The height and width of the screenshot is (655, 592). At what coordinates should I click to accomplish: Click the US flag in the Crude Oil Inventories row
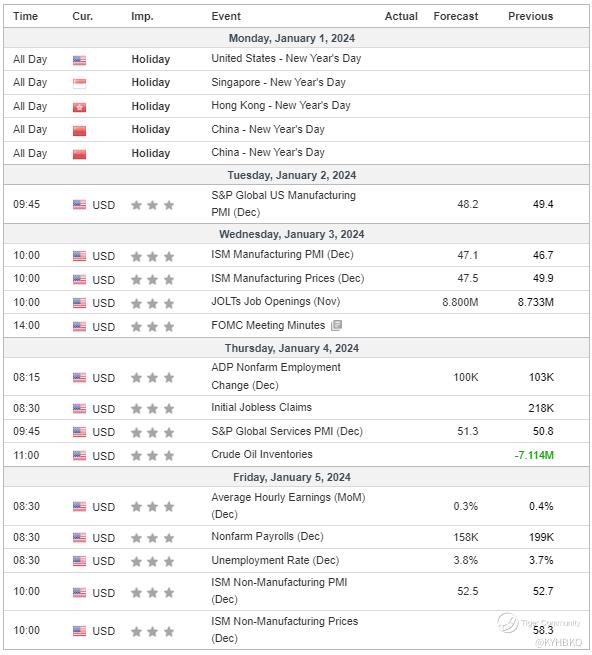pos(79,455)
